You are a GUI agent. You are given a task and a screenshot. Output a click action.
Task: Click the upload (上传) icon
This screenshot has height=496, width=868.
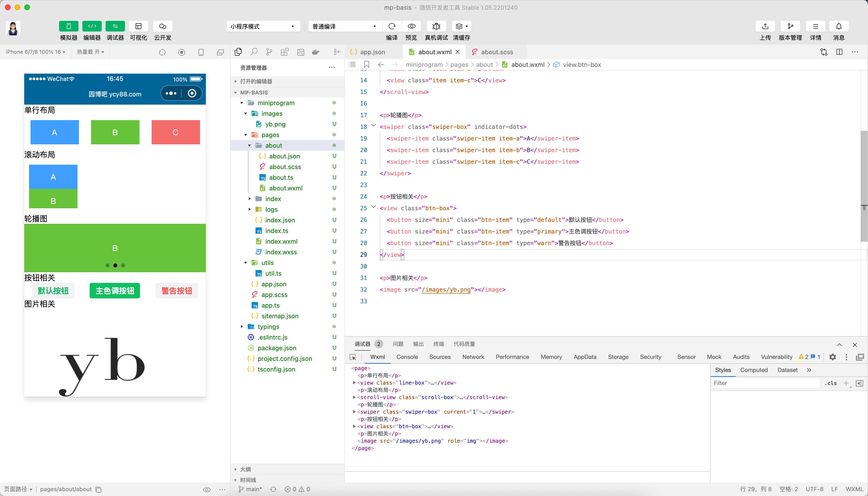tap(765, 26)
